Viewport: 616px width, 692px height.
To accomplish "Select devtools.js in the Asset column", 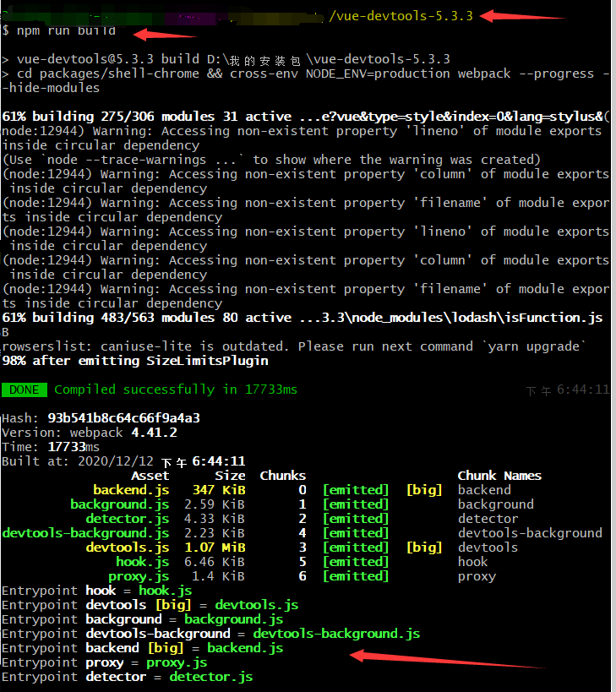I will pyautogui.click(x=127, y=548).
